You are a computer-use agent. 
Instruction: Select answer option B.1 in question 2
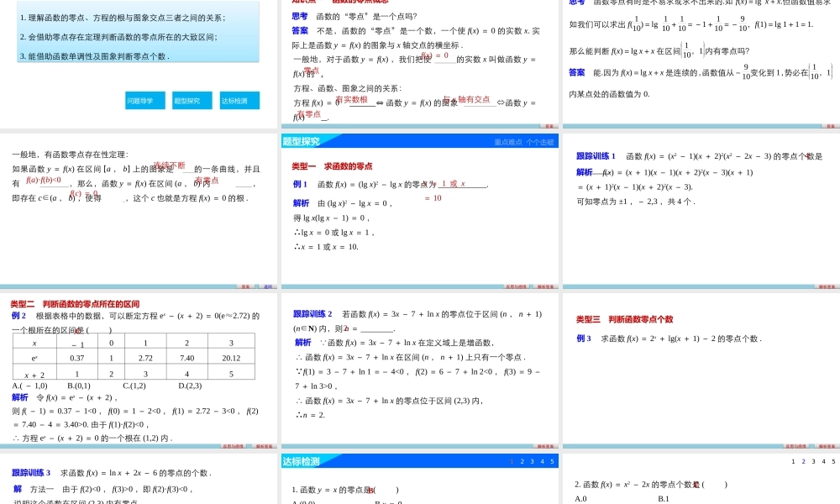pos(662,498)
